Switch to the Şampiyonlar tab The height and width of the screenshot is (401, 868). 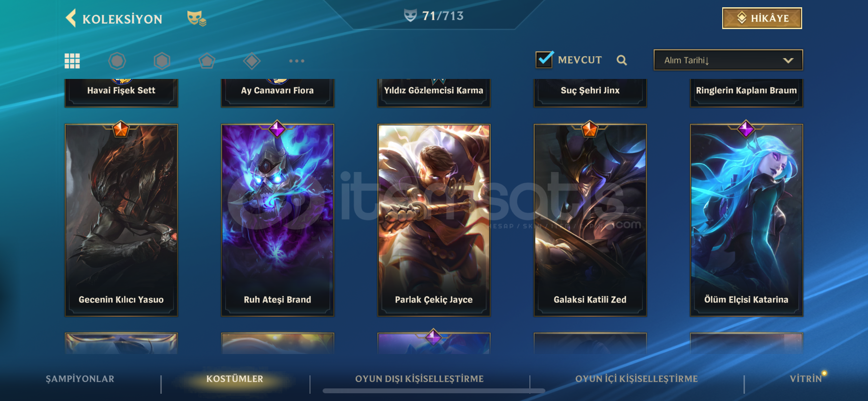[80, 379]
